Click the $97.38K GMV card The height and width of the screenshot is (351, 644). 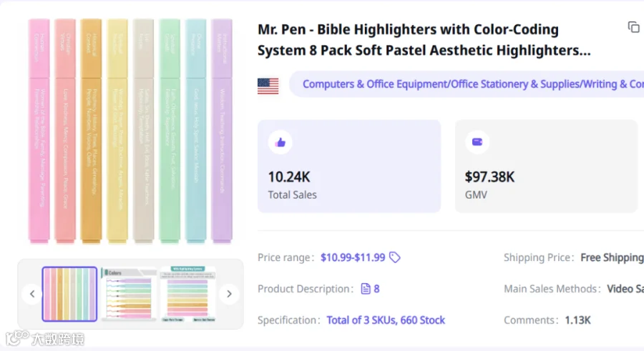pyautogui.click(x=546, y=167)
